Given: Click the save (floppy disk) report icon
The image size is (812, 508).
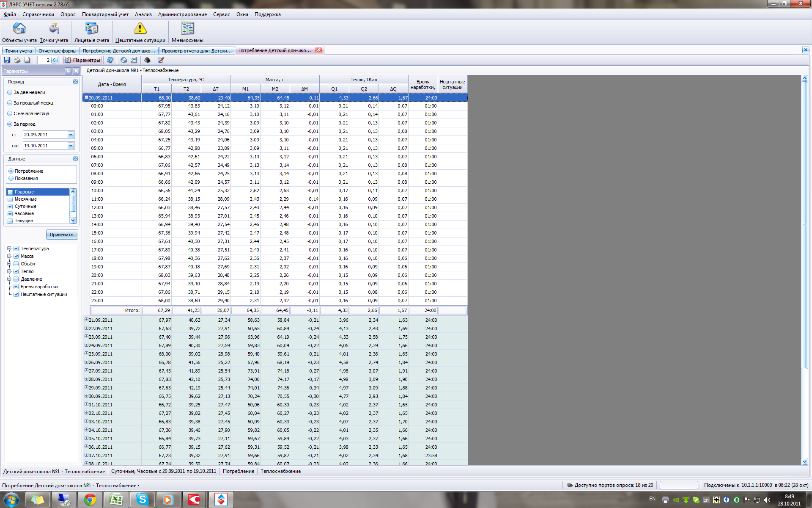Looking at the screenshot, I should pos(7,60).
